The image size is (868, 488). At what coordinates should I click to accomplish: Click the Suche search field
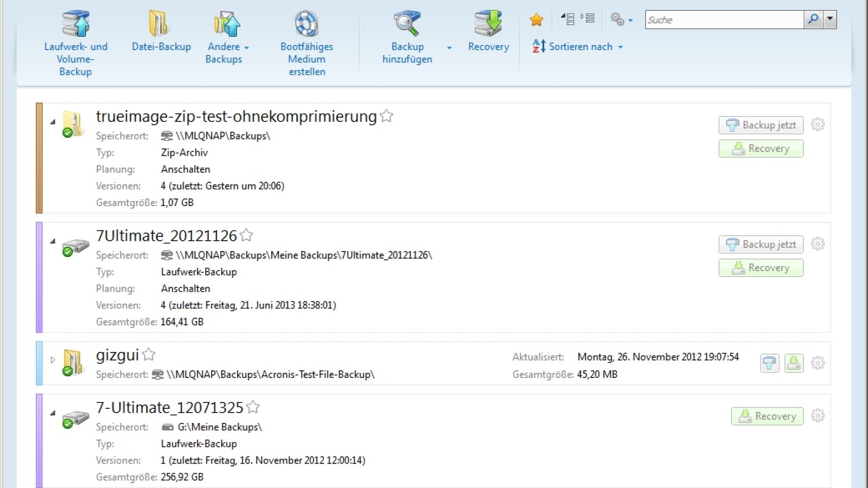(724, 20)
